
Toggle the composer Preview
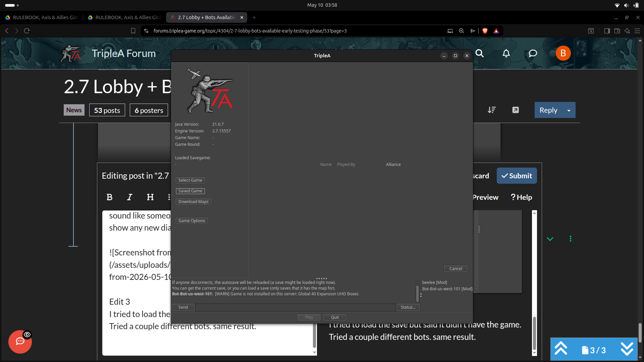[x=485, y=197]
